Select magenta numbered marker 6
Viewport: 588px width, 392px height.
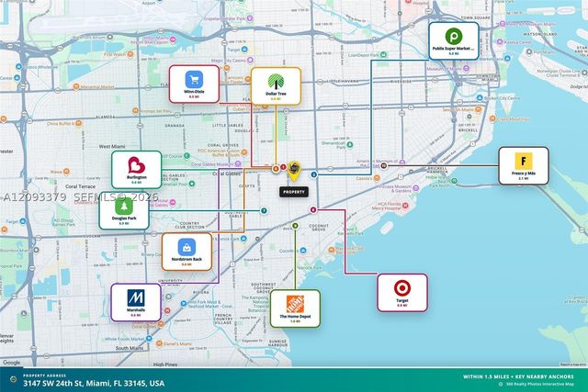click(313, 210)
